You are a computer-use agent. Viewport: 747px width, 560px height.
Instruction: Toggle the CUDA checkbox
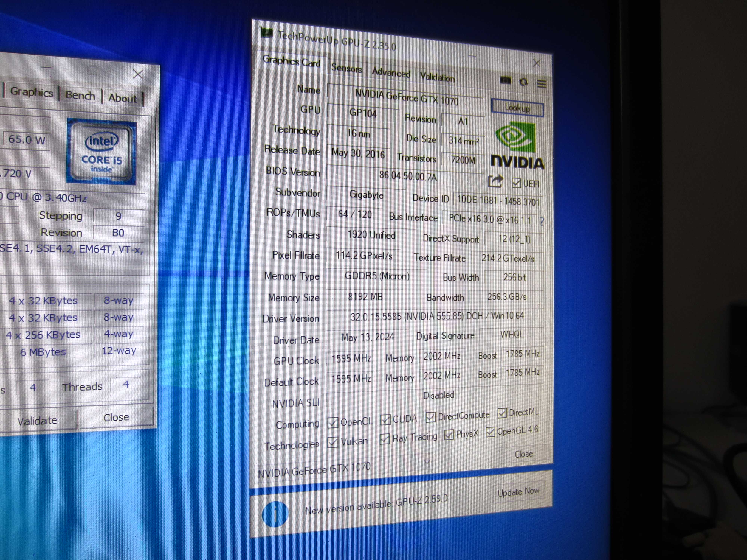point(385,420)
